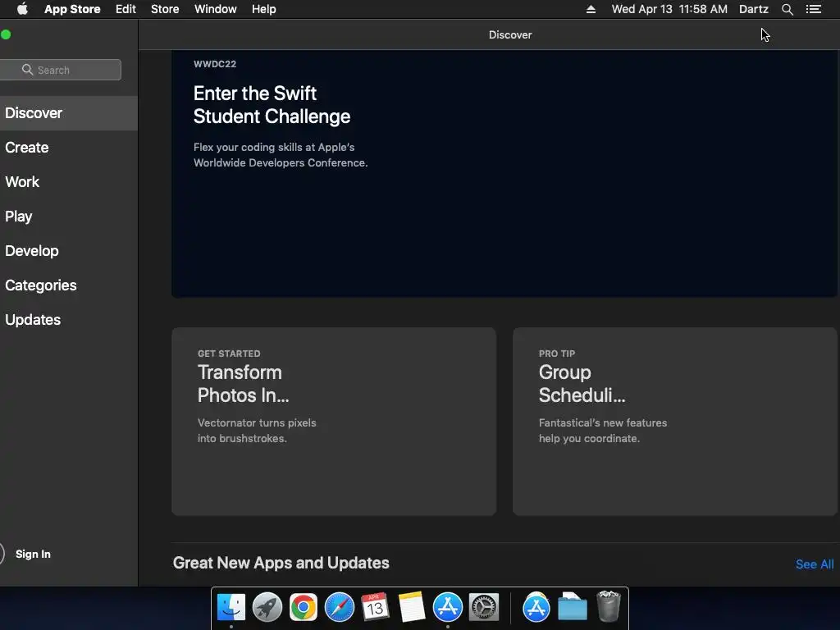
Task: Open the Store menu
Action: pos(165,9)
